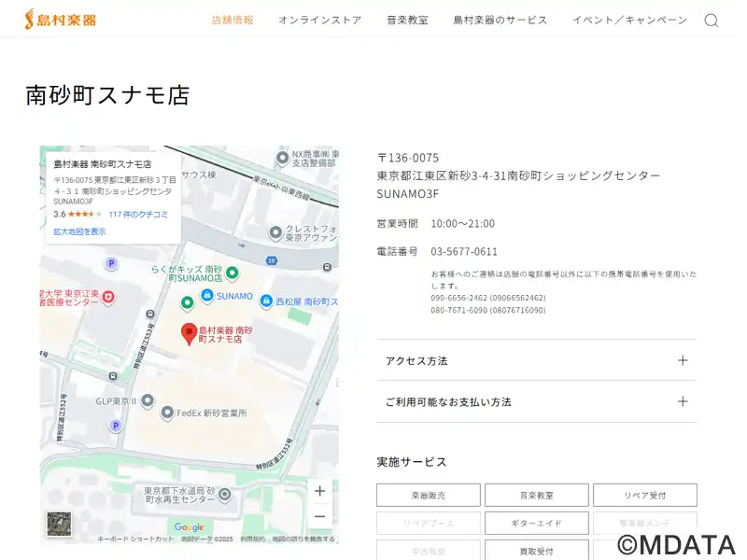Expand the アクセス方法 section
747x560 pixels.
pos(537,360)
